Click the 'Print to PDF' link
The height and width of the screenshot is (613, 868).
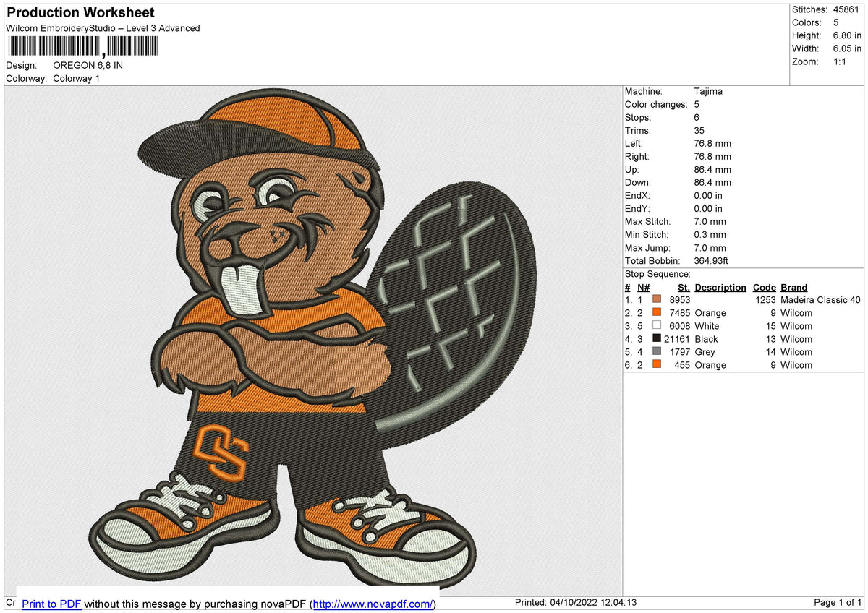tap(51, 604)
